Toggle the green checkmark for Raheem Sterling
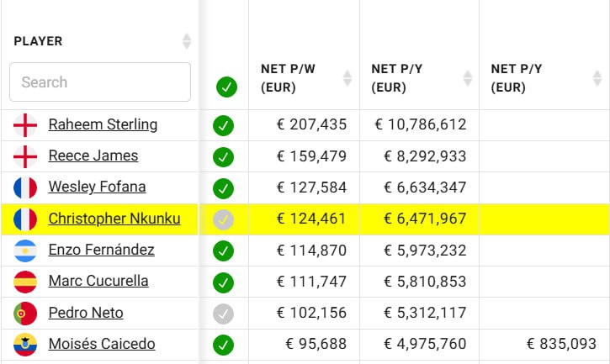This screenshot has width=610, height=364. [x=223, y=125]
